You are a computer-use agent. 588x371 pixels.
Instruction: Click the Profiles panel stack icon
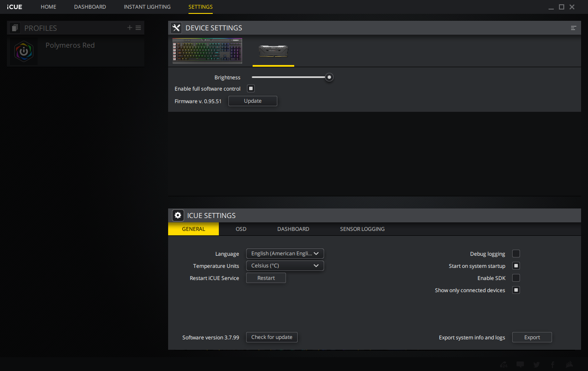16,28
